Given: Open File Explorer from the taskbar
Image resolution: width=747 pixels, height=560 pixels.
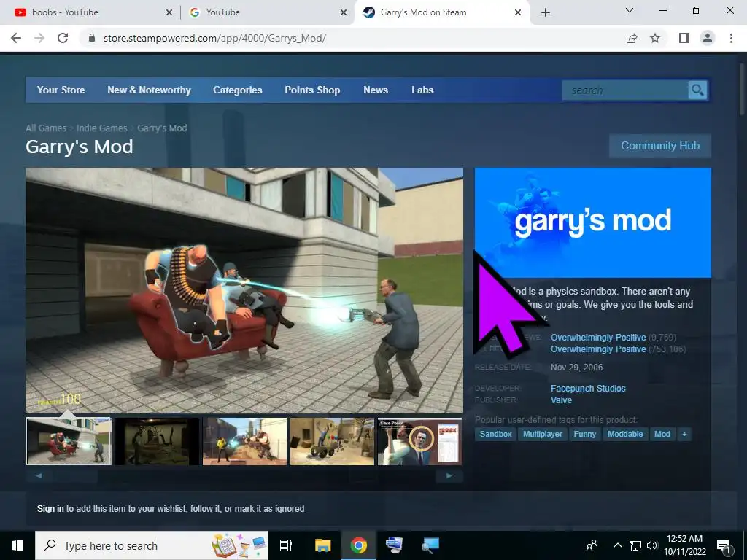Looking at the screenshot, I should (x=322, y=545).
